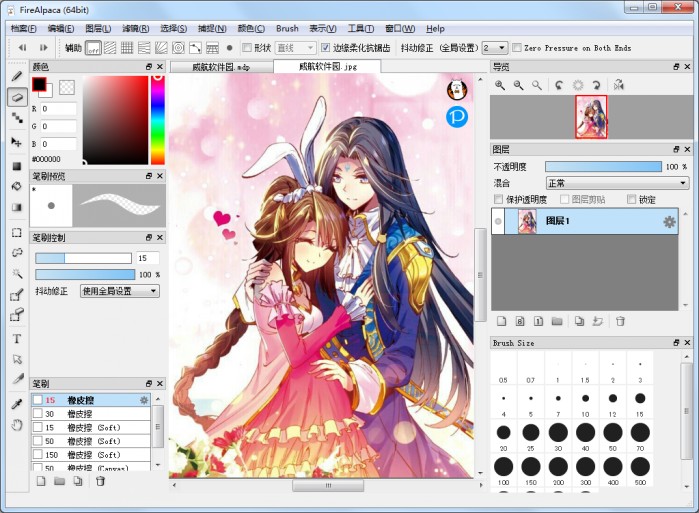Toggle 边缘柔化抗锯齿 checkbox
Viewport: 699px width, 513px height.
(325, 47)
